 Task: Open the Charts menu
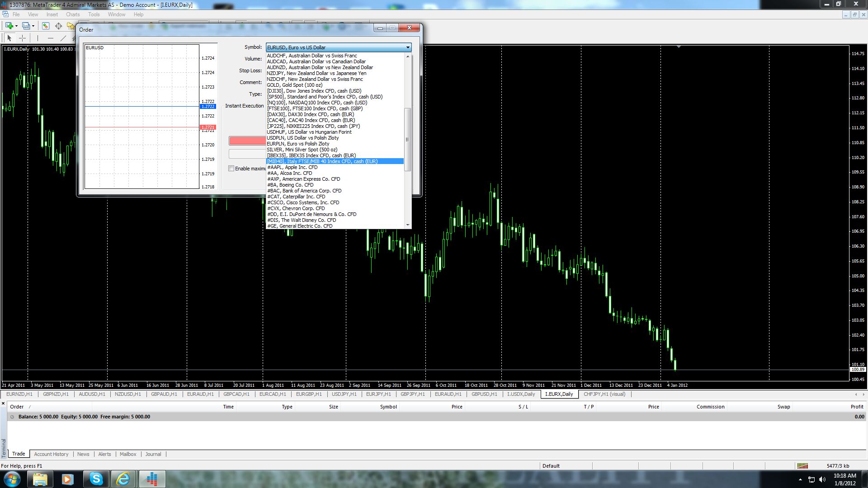click(73, 14)
